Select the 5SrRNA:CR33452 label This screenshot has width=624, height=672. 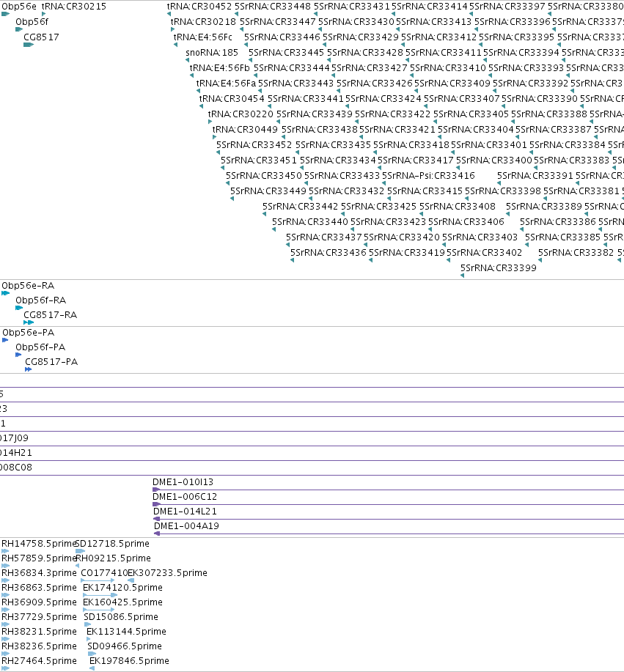(254, 145)
